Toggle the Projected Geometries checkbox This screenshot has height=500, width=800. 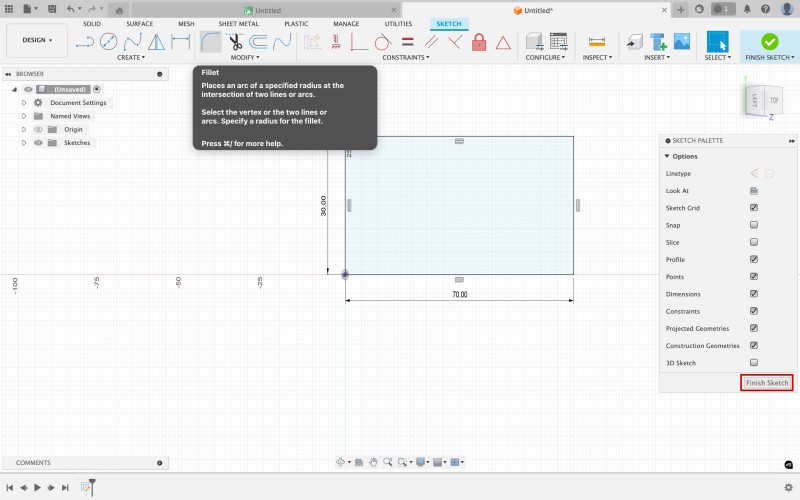[754, 328]
